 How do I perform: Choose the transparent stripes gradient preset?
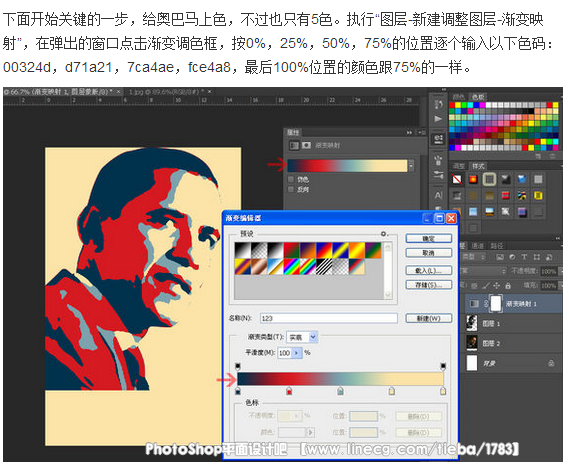[324, 267]
